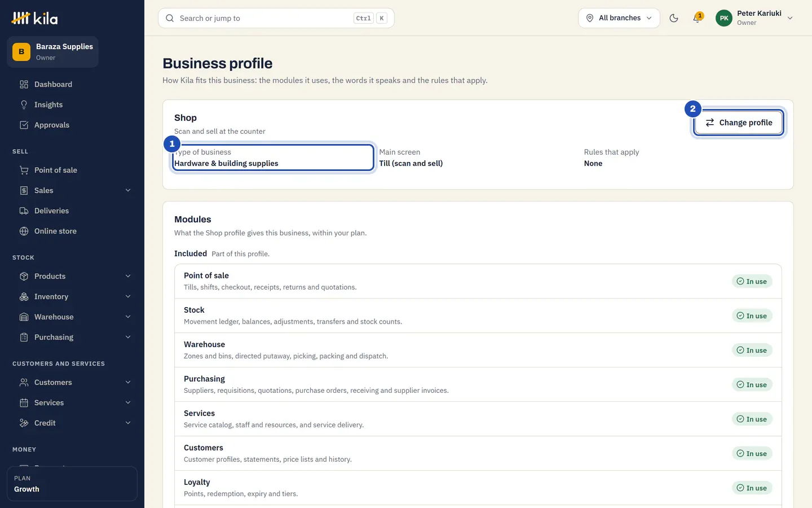Screen dimensions: 812x508
Task: Expand the Sales submenu chevron
Action: pos(128,190)
